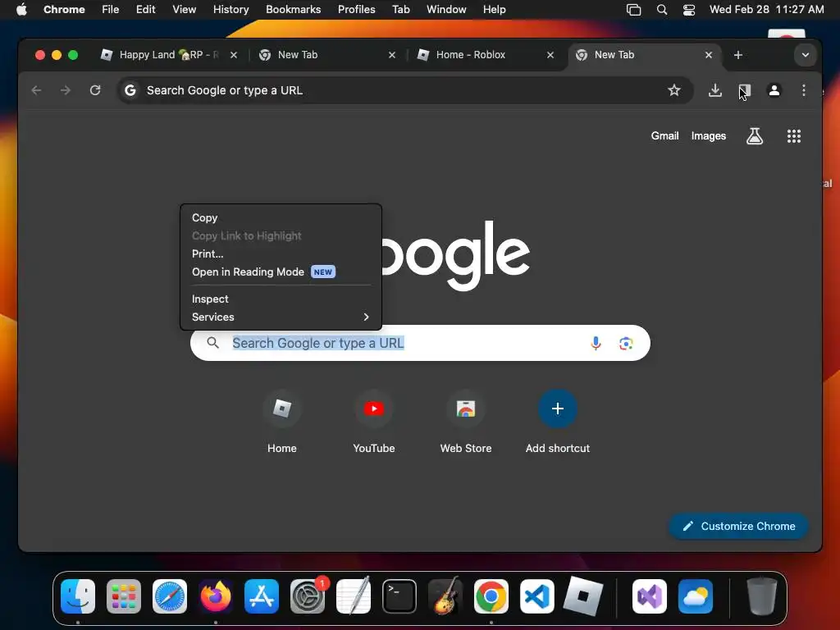
Task: Open Terminal from the dock
Action: click(399, 596)
